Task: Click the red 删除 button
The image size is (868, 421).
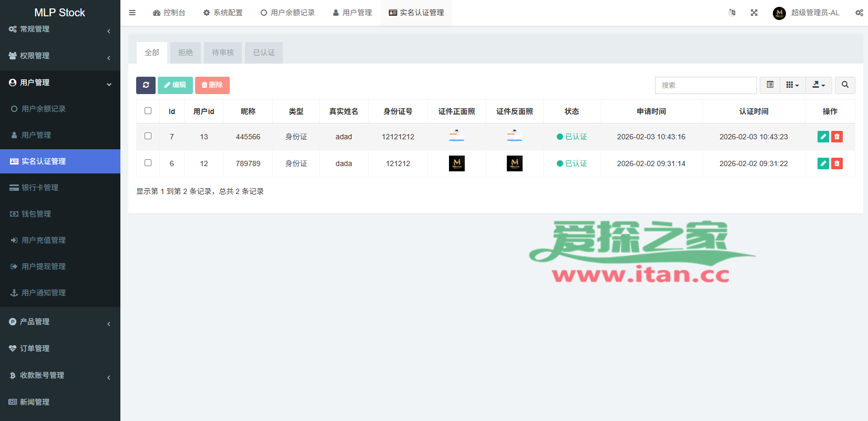Action: click(x=212, y=85)
